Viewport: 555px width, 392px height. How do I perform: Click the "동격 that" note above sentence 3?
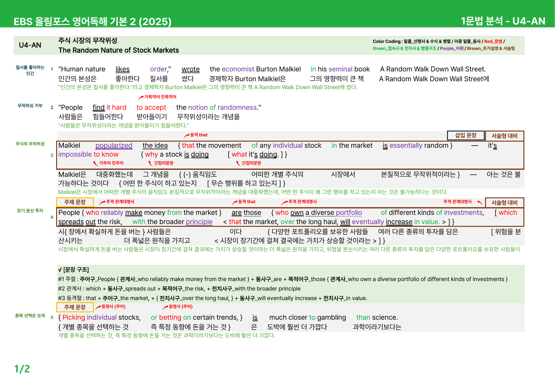(x=199, y=135)
